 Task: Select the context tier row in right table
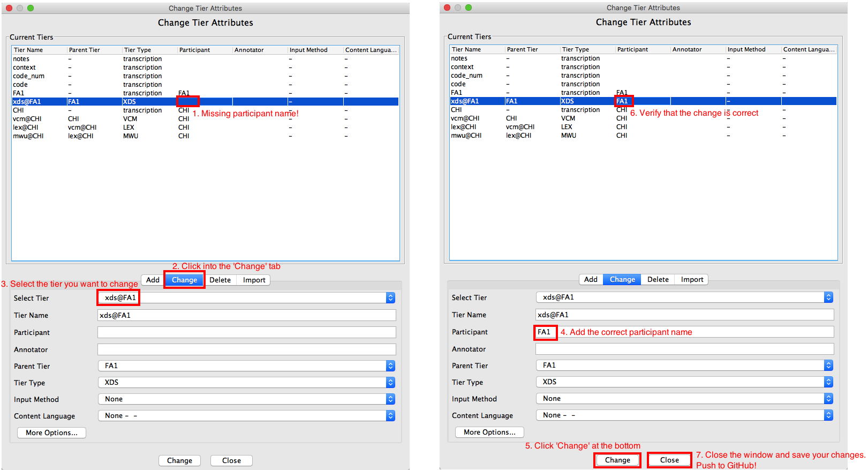[644, 67]
